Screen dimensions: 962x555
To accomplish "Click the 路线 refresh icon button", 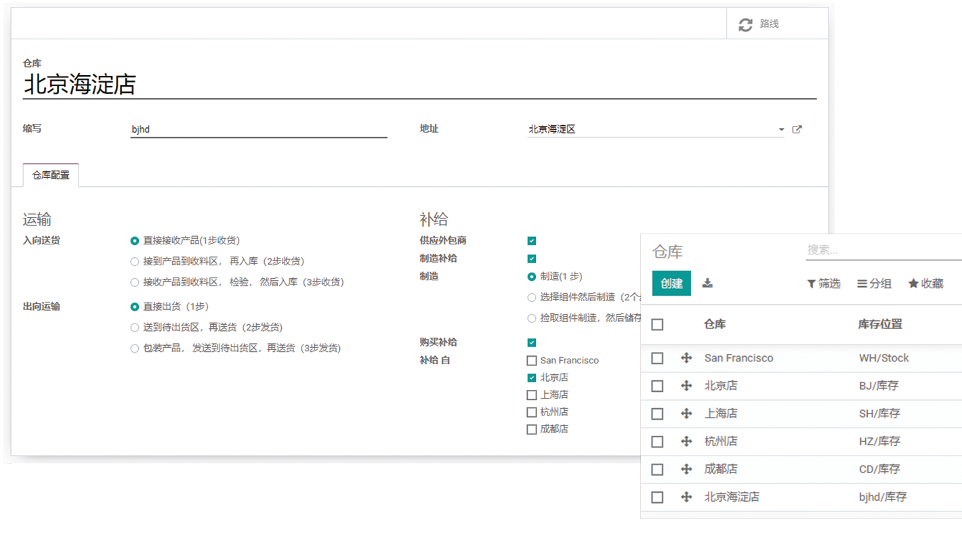I will pyautogui.click(x=746, y=24).
